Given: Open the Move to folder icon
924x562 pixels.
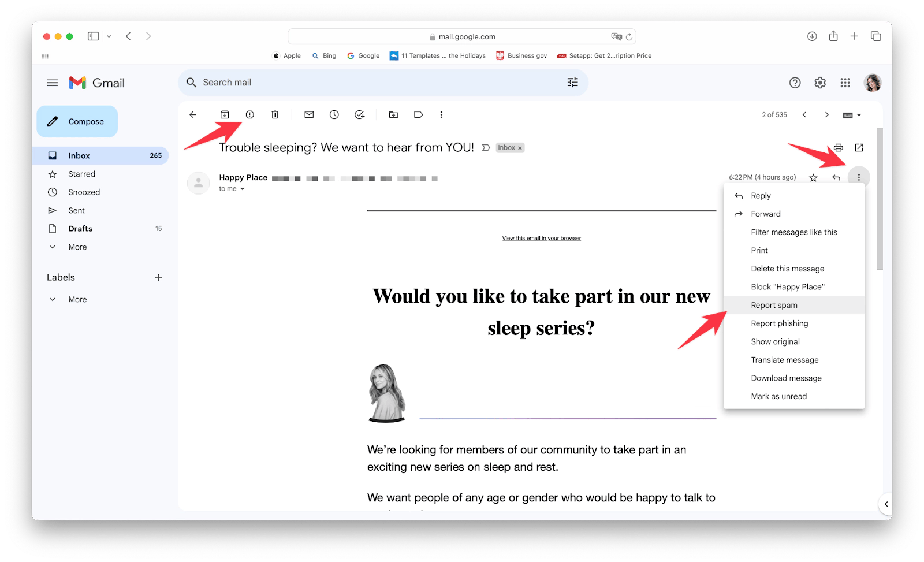Looking at the screenshot, I should point(393,115).
